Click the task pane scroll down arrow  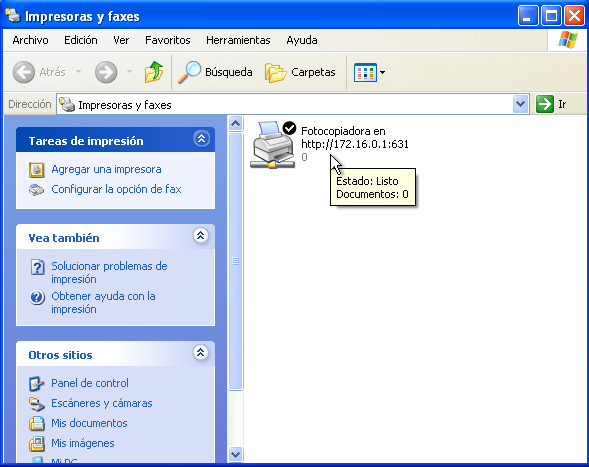236,455
